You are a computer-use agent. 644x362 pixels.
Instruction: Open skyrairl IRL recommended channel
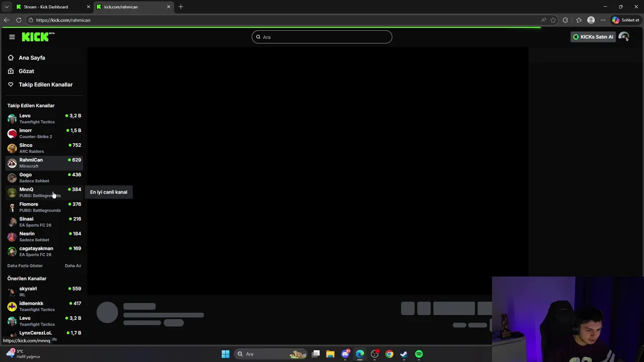(44, 292)
